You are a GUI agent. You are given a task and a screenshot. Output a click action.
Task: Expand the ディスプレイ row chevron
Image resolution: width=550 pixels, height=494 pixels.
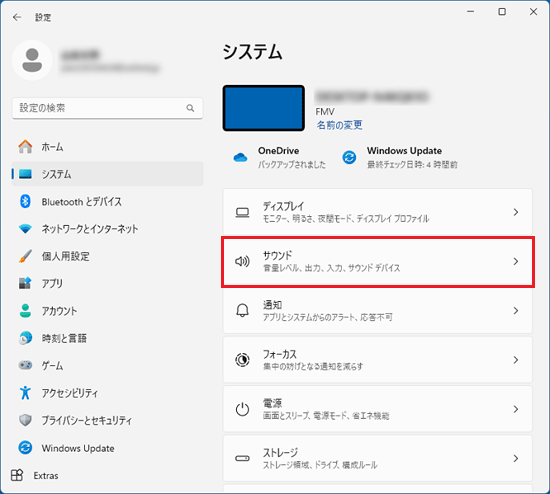tap(516, 212)
